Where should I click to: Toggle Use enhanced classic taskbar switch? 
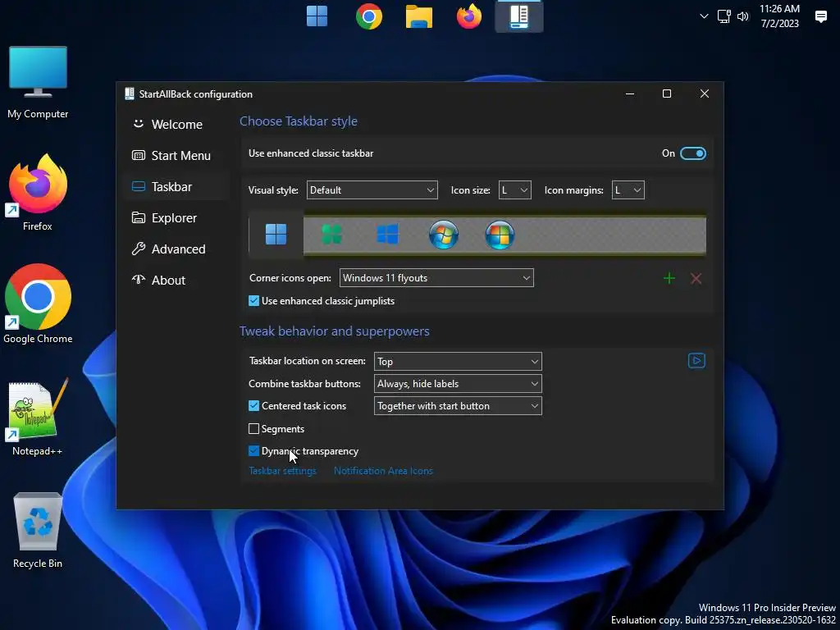692,153
